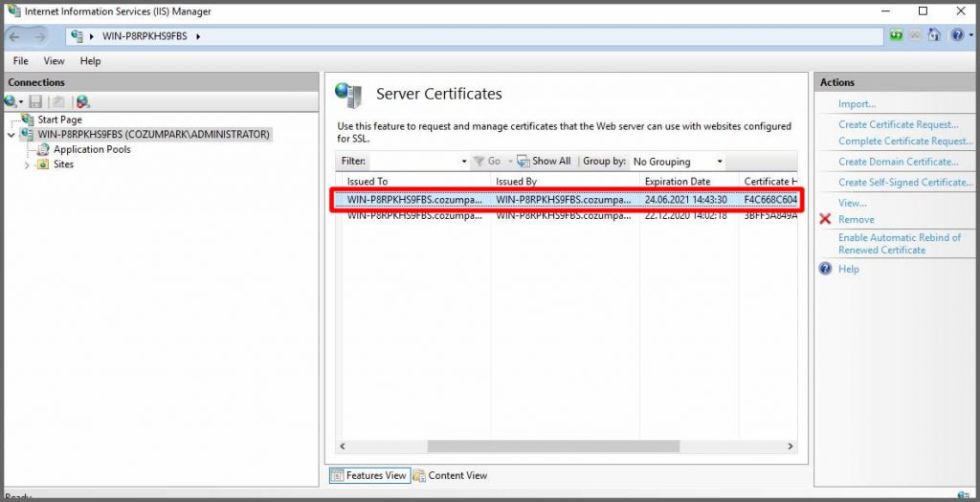Image resolution: width=980 pixels, height=502 pixels.
Task: Click the Show All filter button text
Action: pyautogui.click(x=551, y=161)
